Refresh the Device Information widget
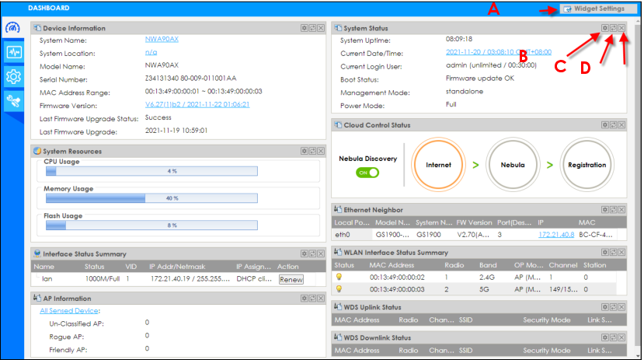644x360 pixels. point(312,28)
